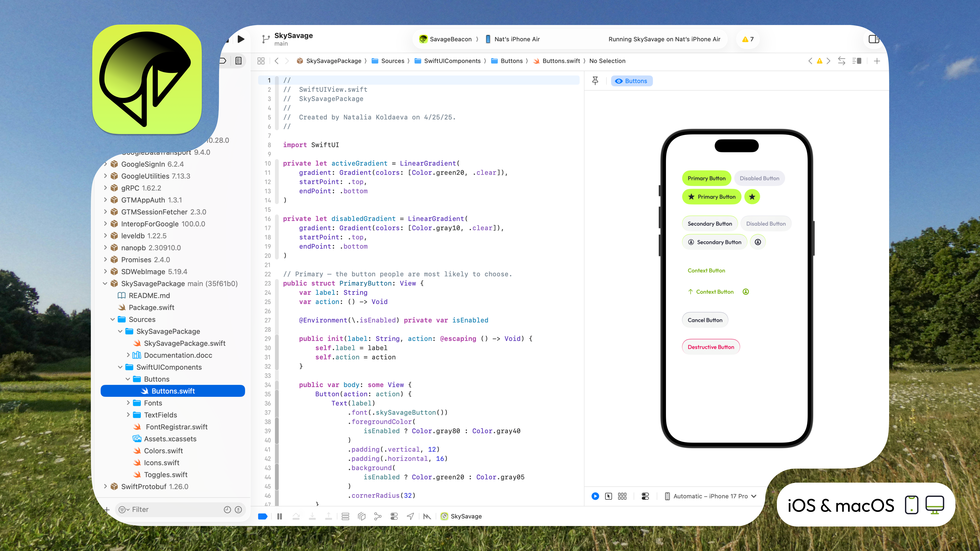This screenshot has height=551, width=980.
Task: Click step over debug icon
Action: pyautogui.click(x=296, y=516)
